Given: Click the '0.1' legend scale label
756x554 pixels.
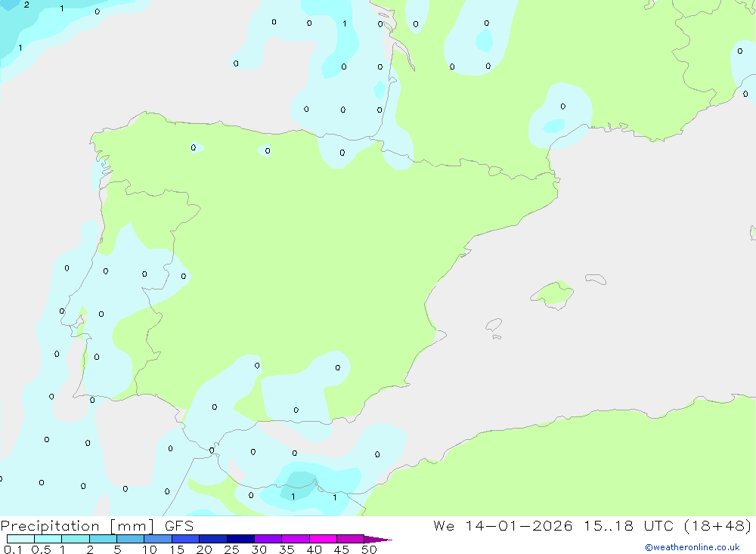Looking at the screenshot, I should (13, 549).
